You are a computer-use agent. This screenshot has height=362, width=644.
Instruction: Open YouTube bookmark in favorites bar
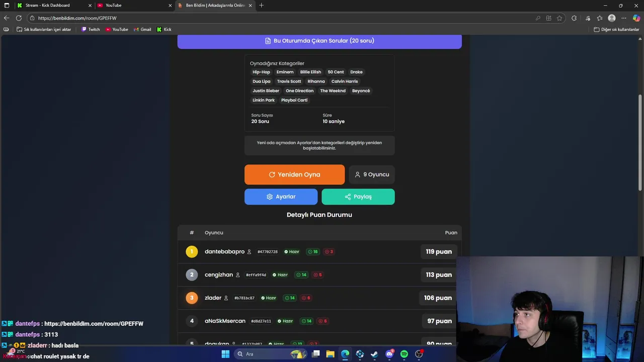pos(117,29)
